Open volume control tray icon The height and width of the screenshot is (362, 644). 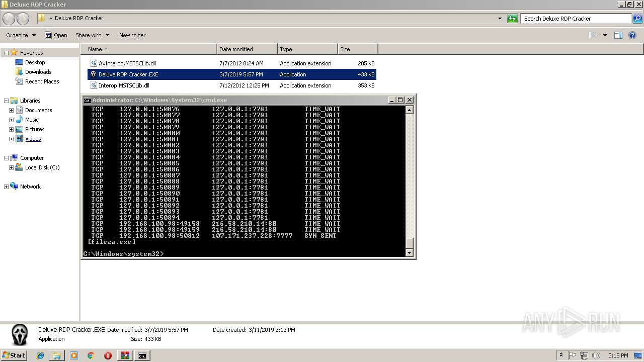(596, 355)
